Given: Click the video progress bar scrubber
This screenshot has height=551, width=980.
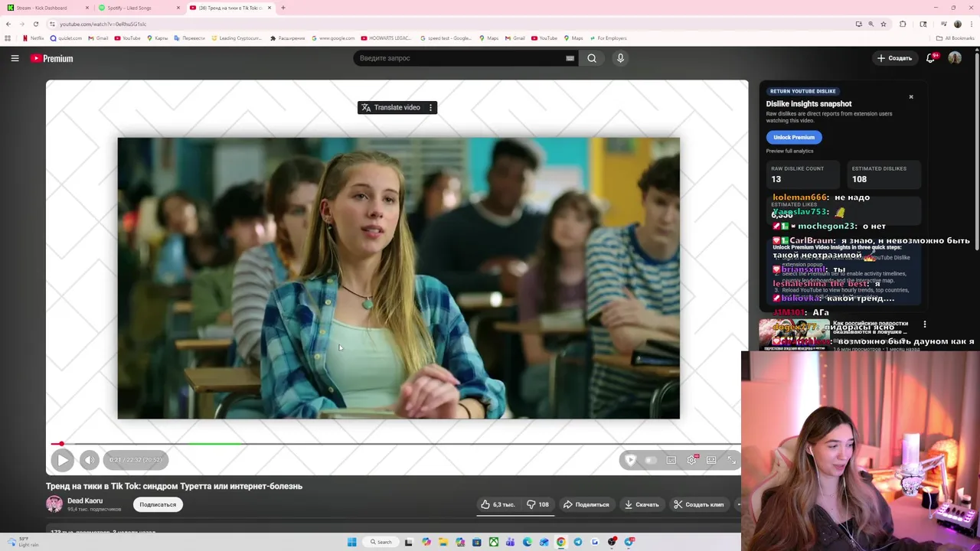Looking at the screenshot, I should (x=61, y=444).
